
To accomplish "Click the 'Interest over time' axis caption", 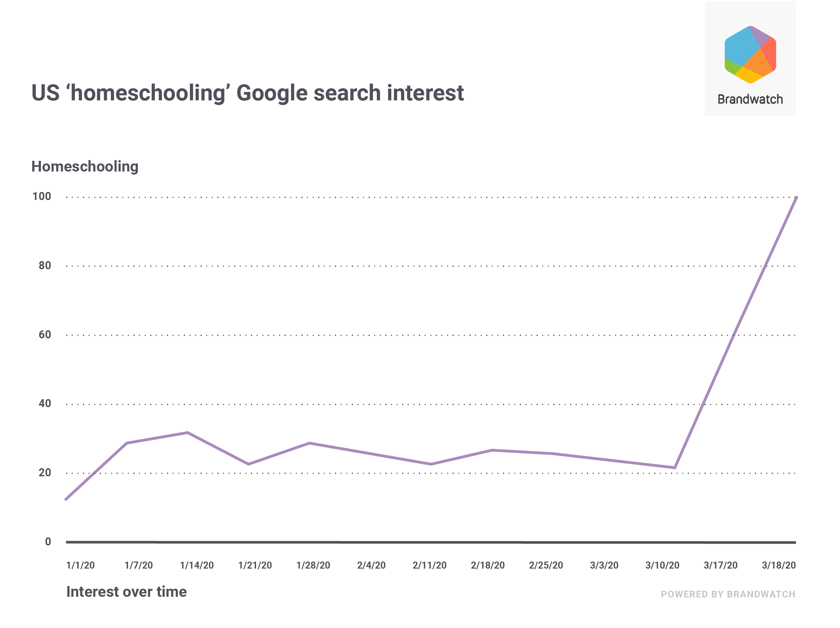I will pyautogui.click(x=126, y=592).
